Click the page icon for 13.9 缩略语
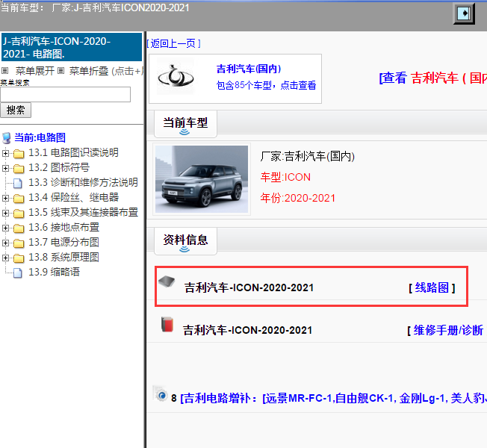Screen dimensions: 487x448 18,273
